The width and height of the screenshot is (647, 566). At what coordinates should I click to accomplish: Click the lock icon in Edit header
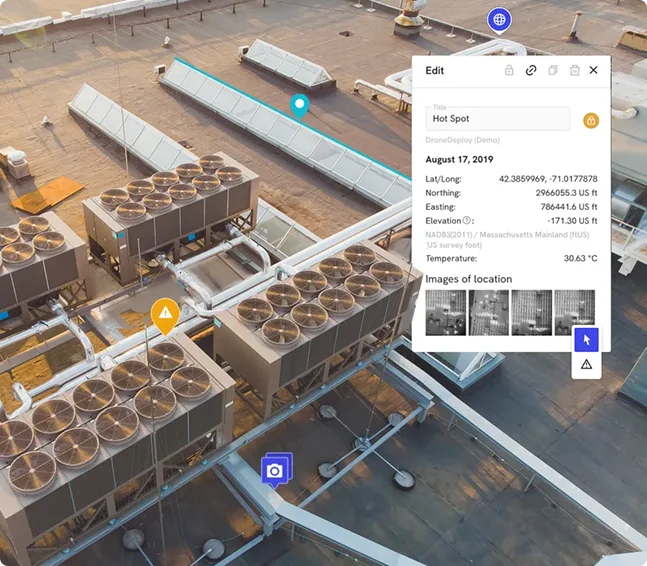[509, 70]
